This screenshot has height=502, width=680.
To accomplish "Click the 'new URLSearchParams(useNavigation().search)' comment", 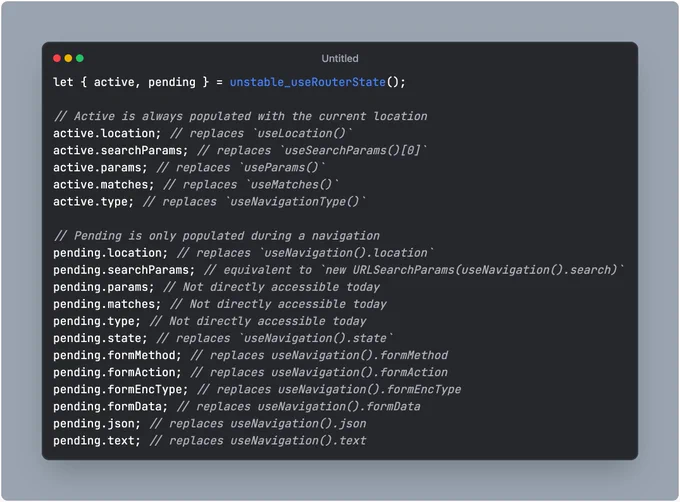I will [472, 270].
